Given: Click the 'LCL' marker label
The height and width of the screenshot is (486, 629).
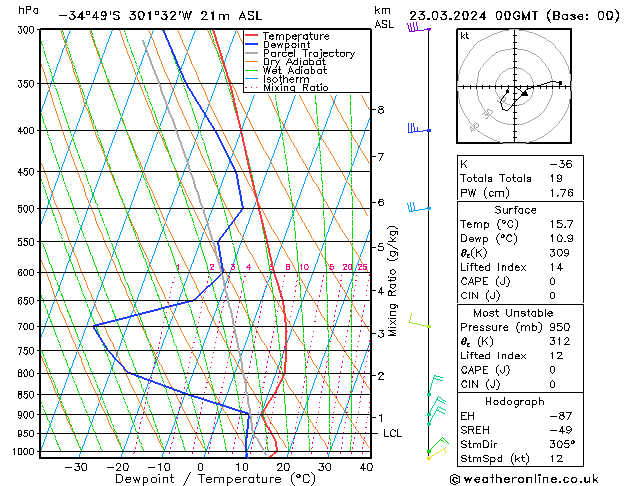Looking at the screenshot, I should tap(392, 433).
